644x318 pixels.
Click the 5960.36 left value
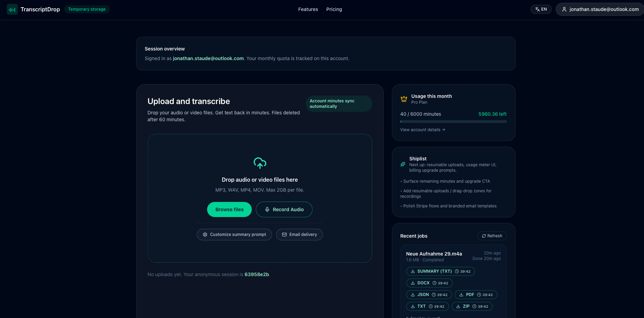[493, 114]
